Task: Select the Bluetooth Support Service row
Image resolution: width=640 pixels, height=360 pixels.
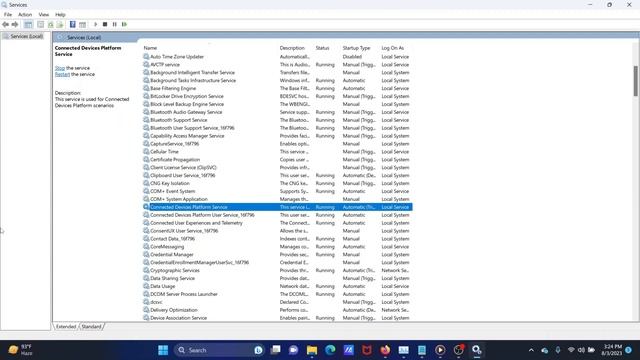Action: (x=278, y=120)
